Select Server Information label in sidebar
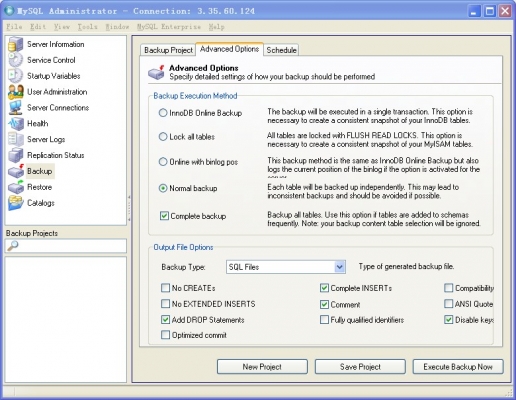Screen dimensions: 516x400 [56, 44]
